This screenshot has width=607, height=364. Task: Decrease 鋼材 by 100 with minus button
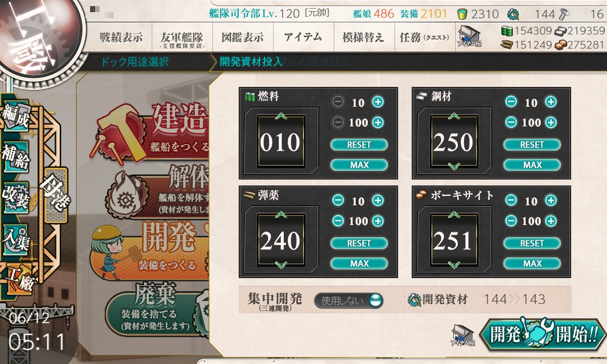pos(511,122)
